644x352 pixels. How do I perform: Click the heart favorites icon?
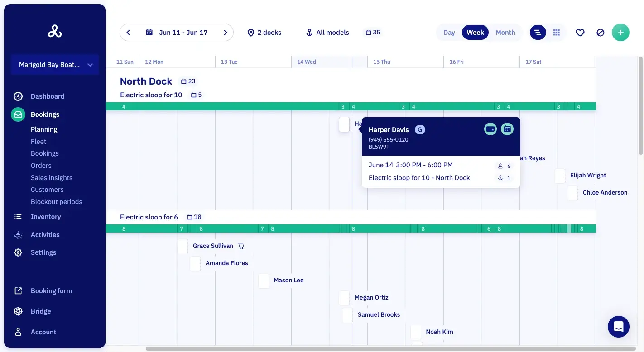[x=580, y=33]
